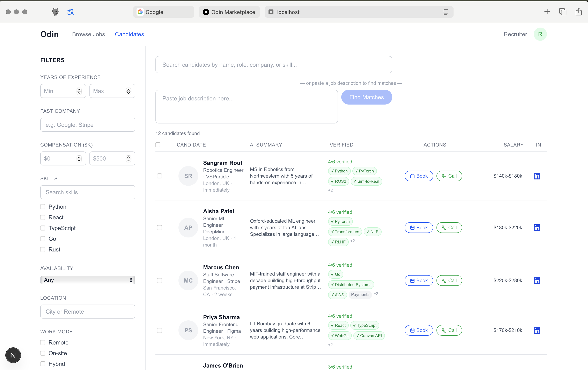Click Aisha Patel's Transformers tag
The image size is (588, 370).
pos(345,232)
